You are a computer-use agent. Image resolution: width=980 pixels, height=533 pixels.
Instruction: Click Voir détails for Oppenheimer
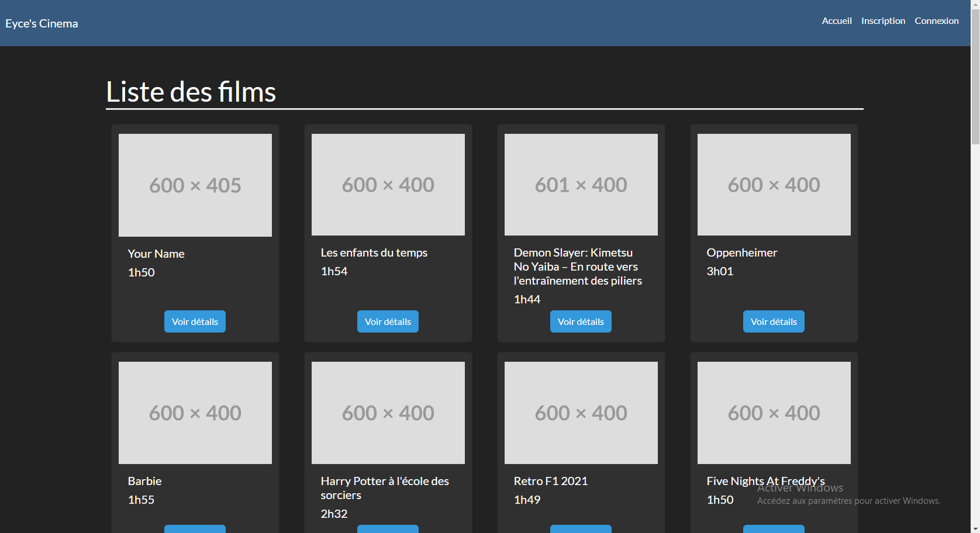(x=774, y=321)
